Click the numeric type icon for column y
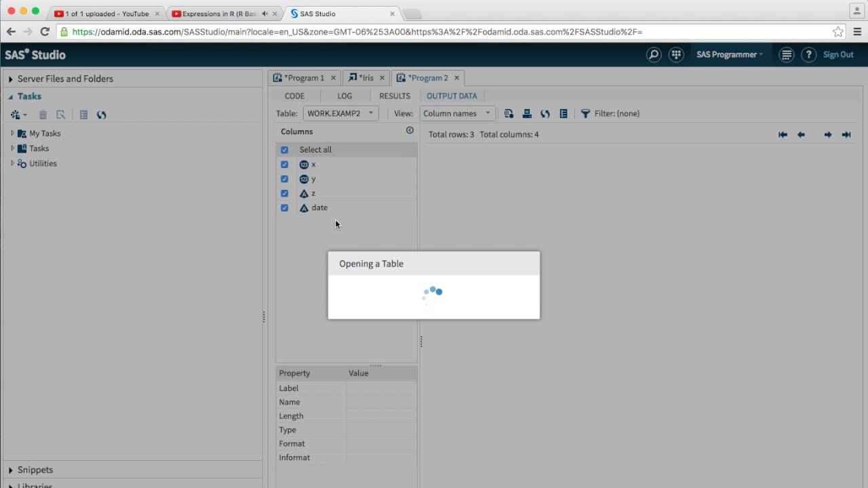Image resolution: width=868 pixels, height=488 pixels. pos(304,179)
